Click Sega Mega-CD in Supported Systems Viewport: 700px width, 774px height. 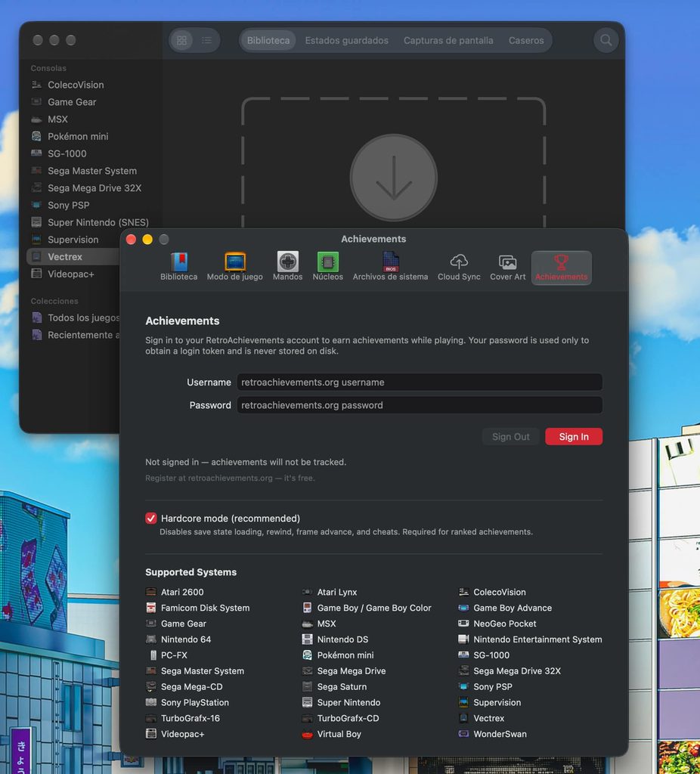tap(184, 686)
